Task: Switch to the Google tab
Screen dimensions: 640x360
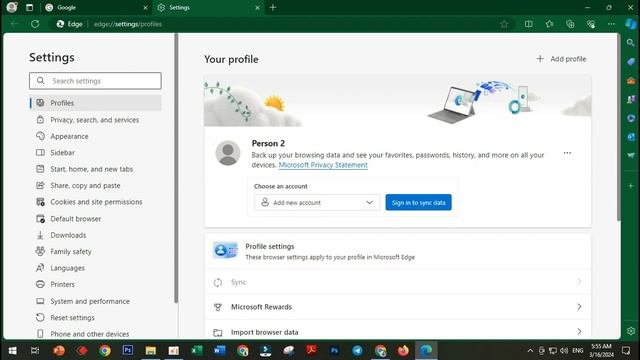Action: coord(96,8)
